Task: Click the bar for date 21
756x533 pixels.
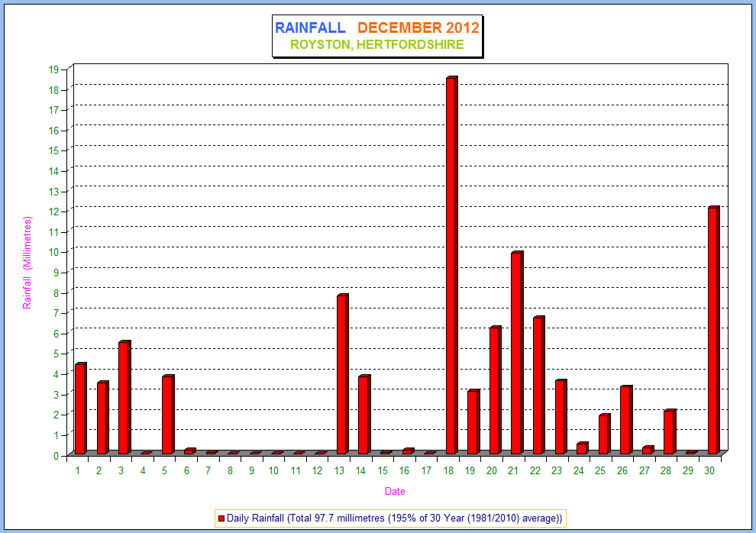Action: pyautogui.click(x=517, y=353)
